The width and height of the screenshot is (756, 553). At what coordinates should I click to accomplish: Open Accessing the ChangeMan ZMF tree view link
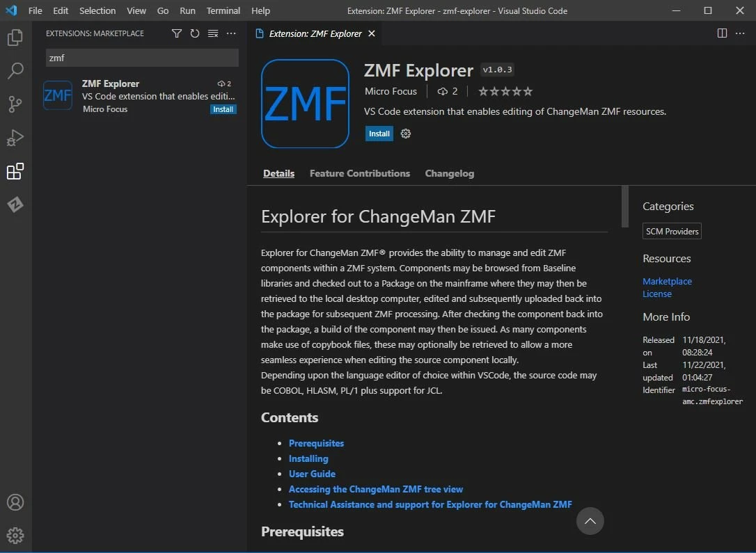coord(376,490)
